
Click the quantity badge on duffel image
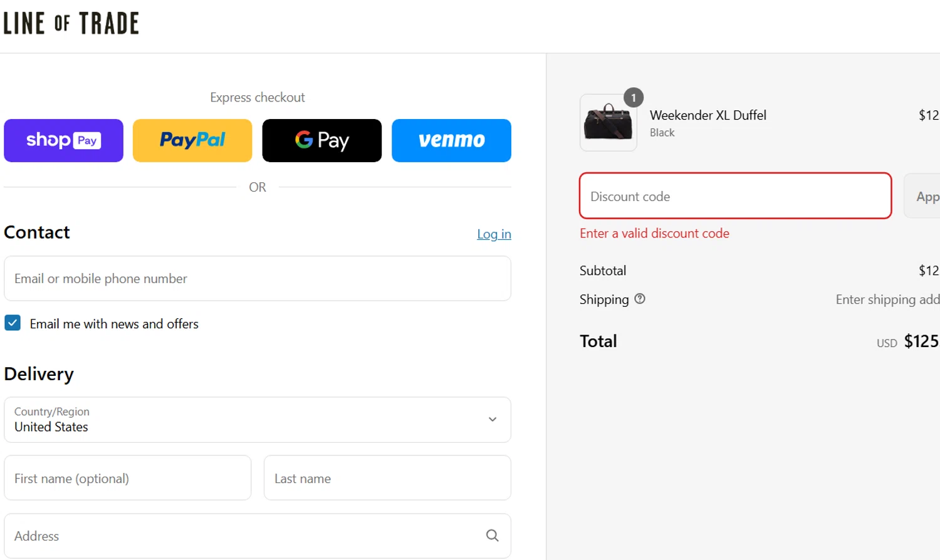pos(634,97)
